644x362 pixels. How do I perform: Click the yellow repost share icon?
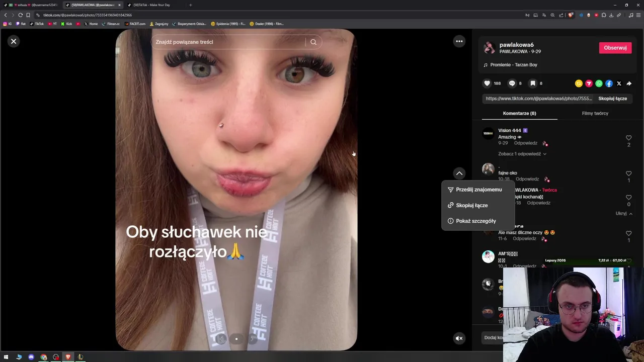(579, 83)
